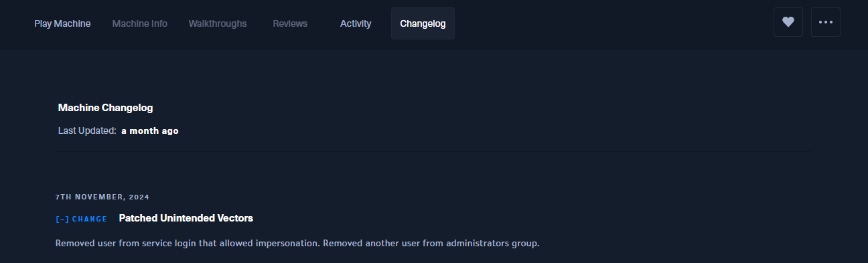Open the Patched Unintended Vectors entry title
Screen dimensions: 868x263
(186, 218)
